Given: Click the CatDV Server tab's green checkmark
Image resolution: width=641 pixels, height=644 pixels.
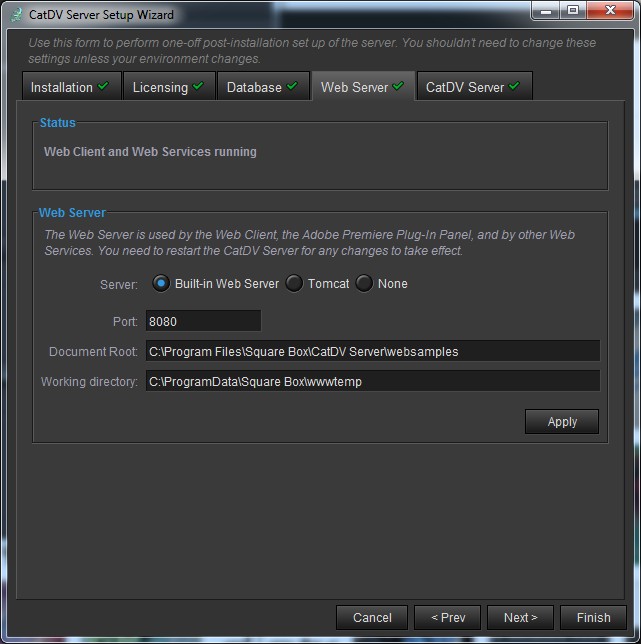Looking at the screenshot, I should (x=514, y=86).
